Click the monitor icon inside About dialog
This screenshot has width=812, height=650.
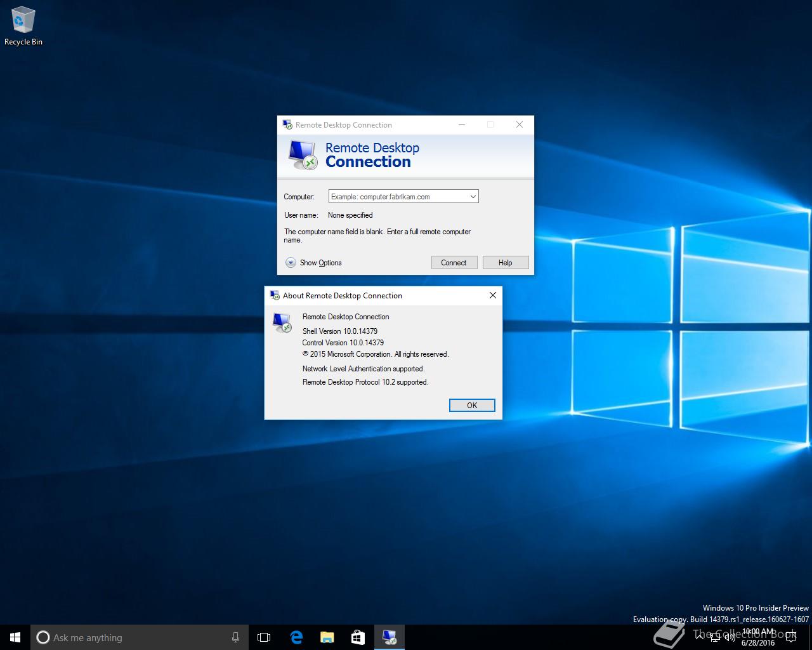282,322
